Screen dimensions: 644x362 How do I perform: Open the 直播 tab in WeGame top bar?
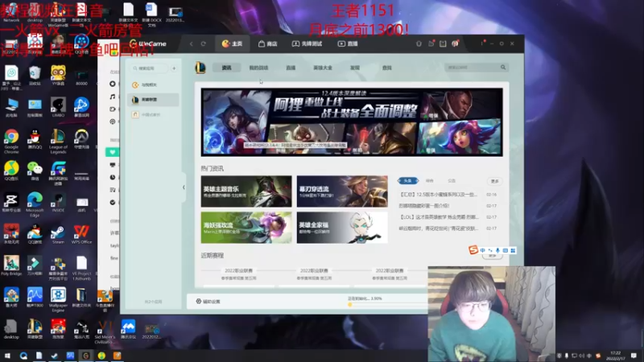[x=348, y=43]
